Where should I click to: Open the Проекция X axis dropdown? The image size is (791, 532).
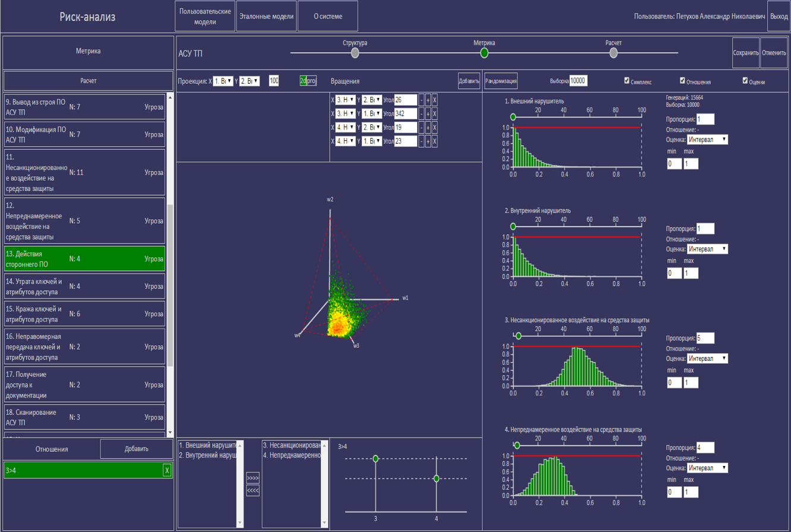click(x=223, y=81)
